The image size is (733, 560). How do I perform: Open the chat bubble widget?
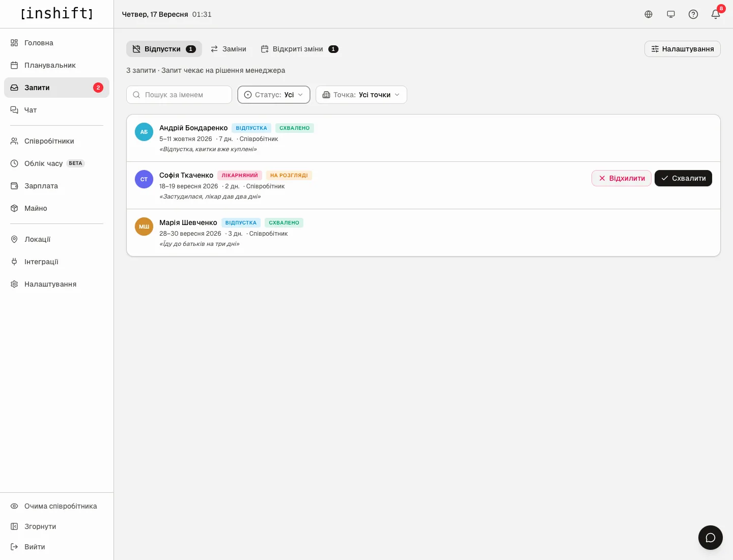click(711, 538)
